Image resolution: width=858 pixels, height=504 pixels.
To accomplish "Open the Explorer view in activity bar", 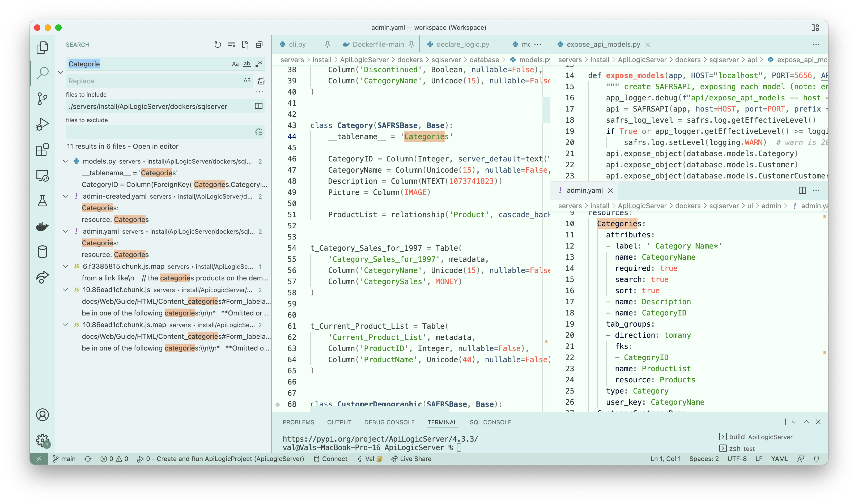I will point(42,48).
